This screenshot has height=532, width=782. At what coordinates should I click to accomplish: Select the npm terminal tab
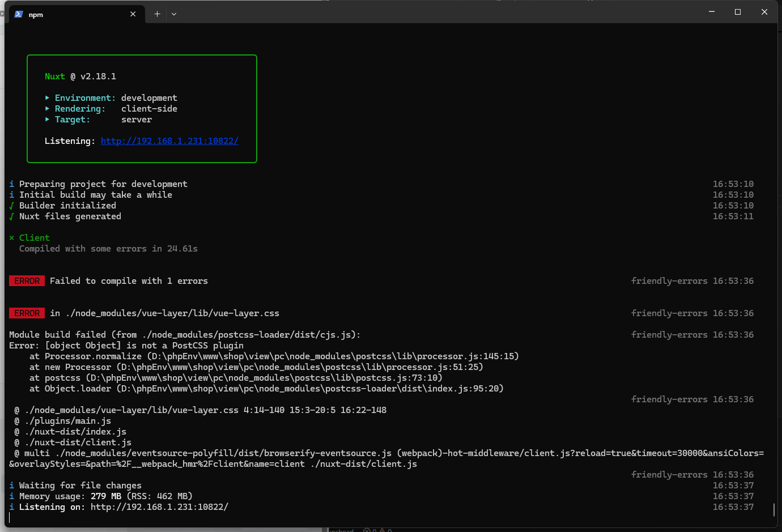(76, 14)
